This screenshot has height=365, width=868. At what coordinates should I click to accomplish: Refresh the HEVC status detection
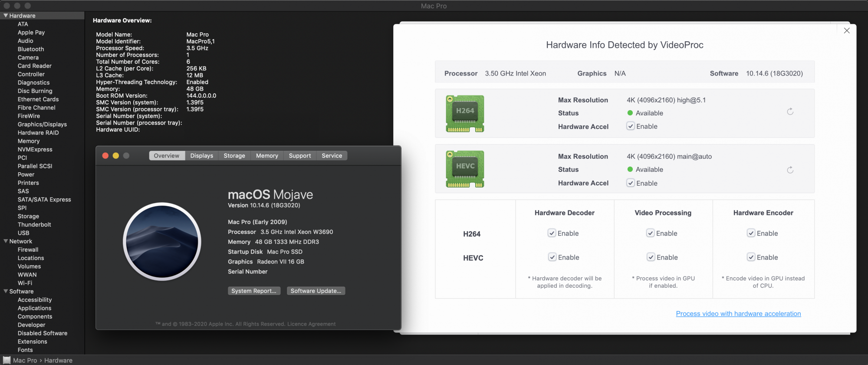790,170
